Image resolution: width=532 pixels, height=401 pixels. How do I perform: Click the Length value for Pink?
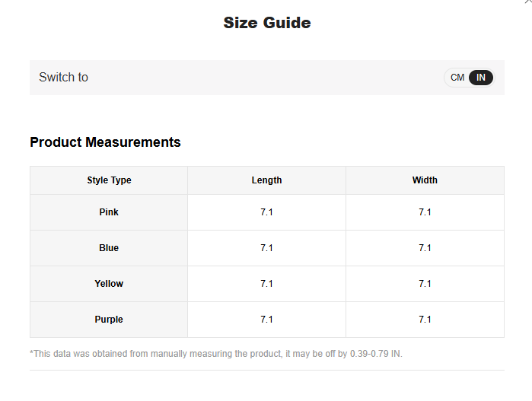266,212
